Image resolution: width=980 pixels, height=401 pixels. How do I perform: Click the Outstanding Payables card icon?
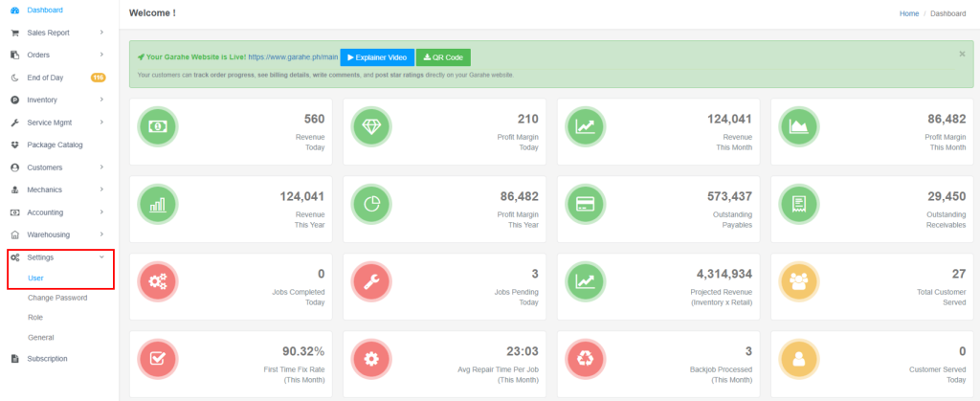click(x=585, y=205)
